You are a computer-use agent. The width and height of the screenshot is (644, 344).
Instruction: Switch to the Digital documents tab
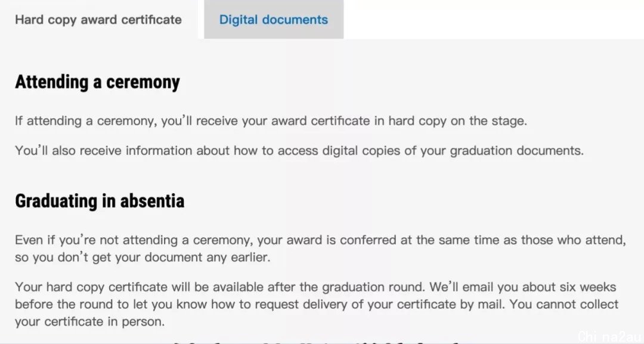click(x=274, y=19)
